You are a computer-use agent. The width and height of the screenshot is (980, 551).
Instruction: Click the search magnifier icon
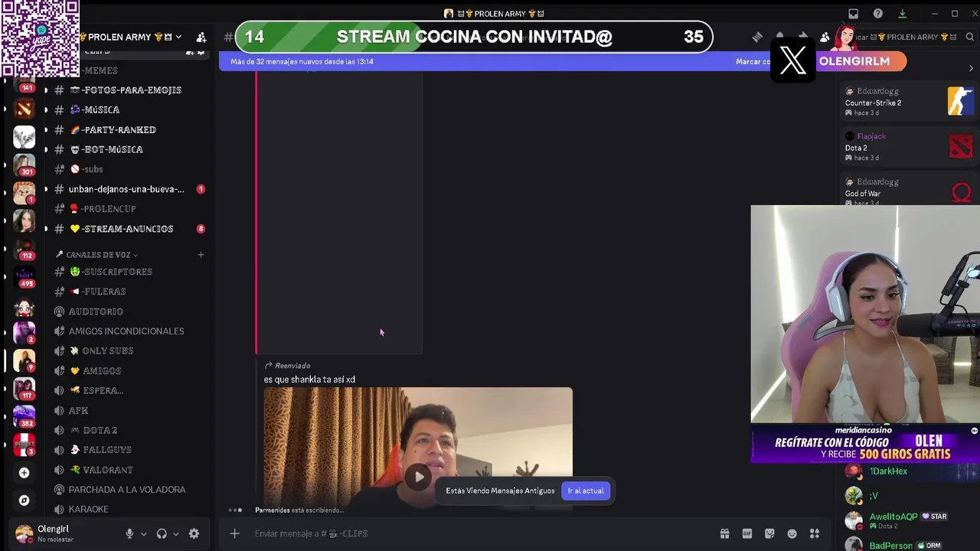point(969,37)
